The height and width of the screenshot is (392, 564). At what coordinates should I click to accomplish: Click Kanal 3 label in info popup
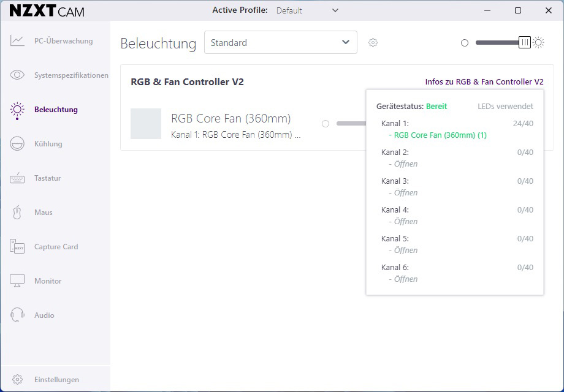[x=395, y=181]
